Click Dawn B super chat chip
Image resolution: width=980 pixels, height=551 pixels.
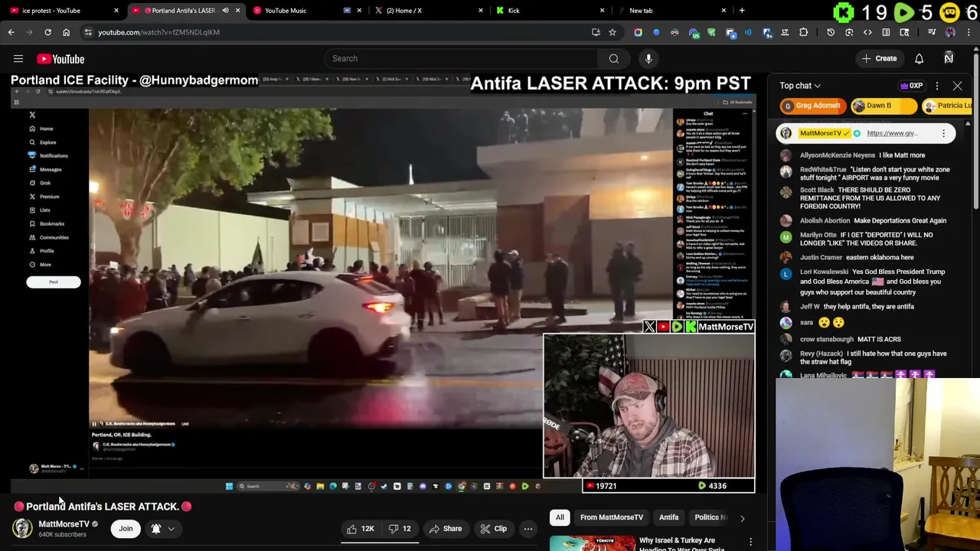click(x=884, y=106)
